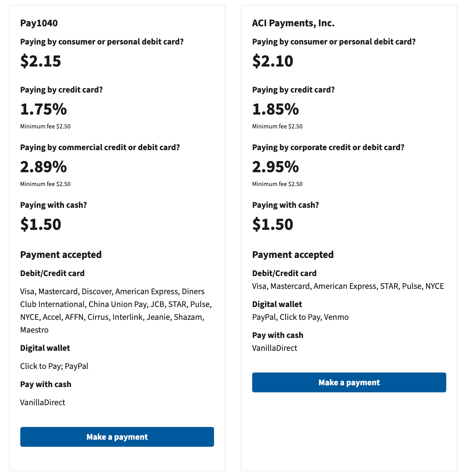468x476 pixels.
Task: Click VanillaDirect under ACI cash options
Action: (275, 348)
